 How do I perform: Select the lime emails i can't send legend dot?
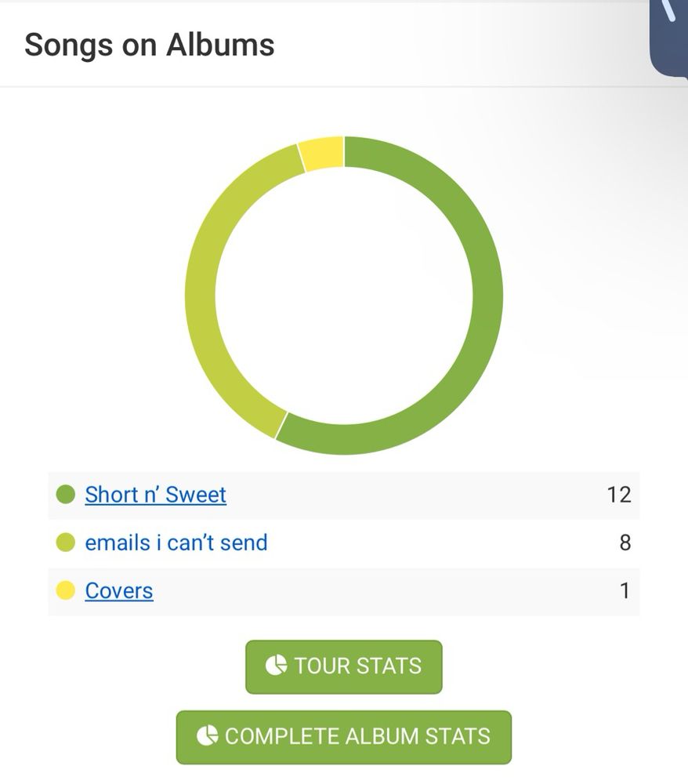(x=66, y=543)
